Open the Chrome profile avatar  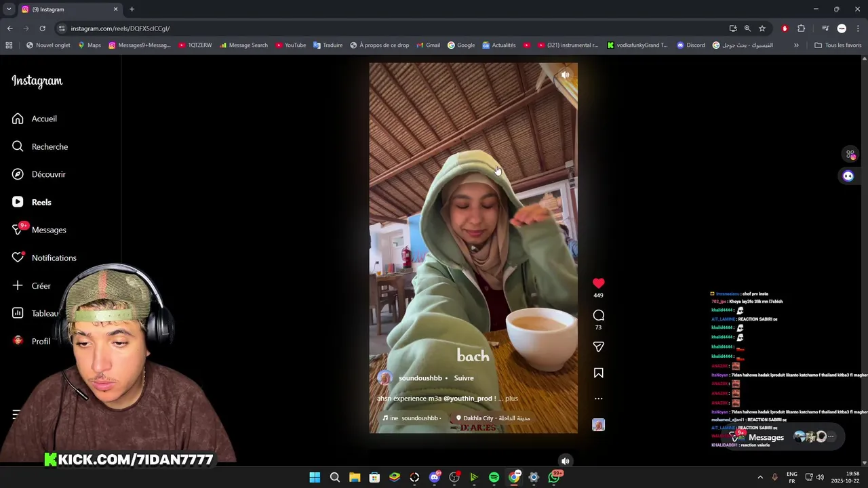pos(842,28)
